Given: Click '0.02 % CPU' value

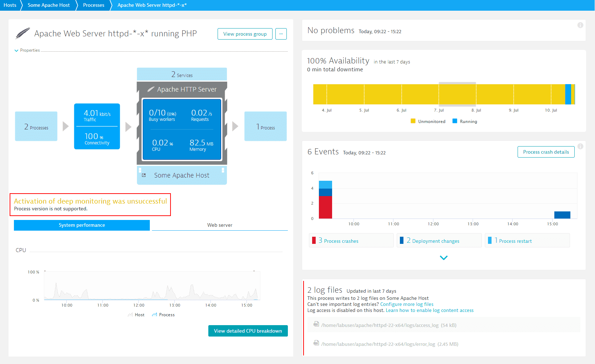Looking at the screenshot, I should click(162, 145).
